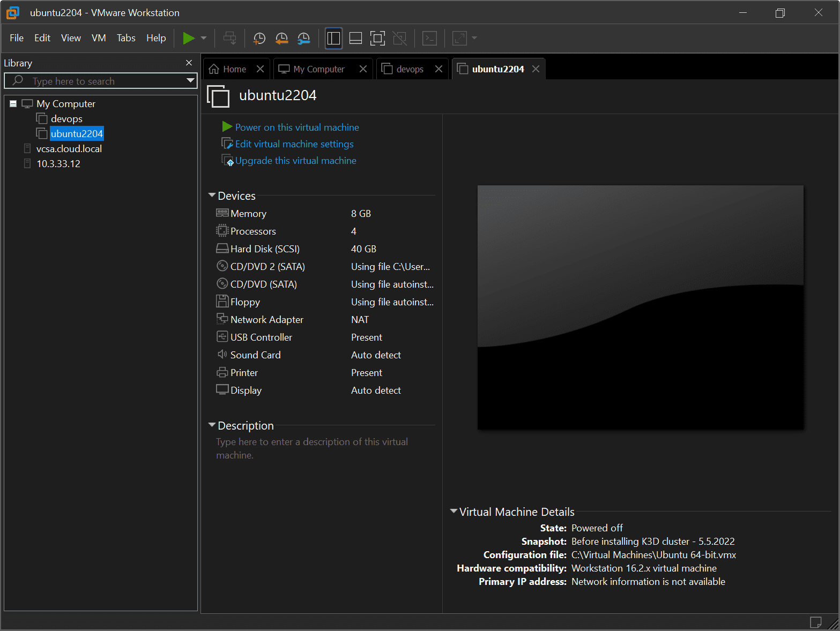
Task: Enter full screen mode
Action: click(377, 38)
